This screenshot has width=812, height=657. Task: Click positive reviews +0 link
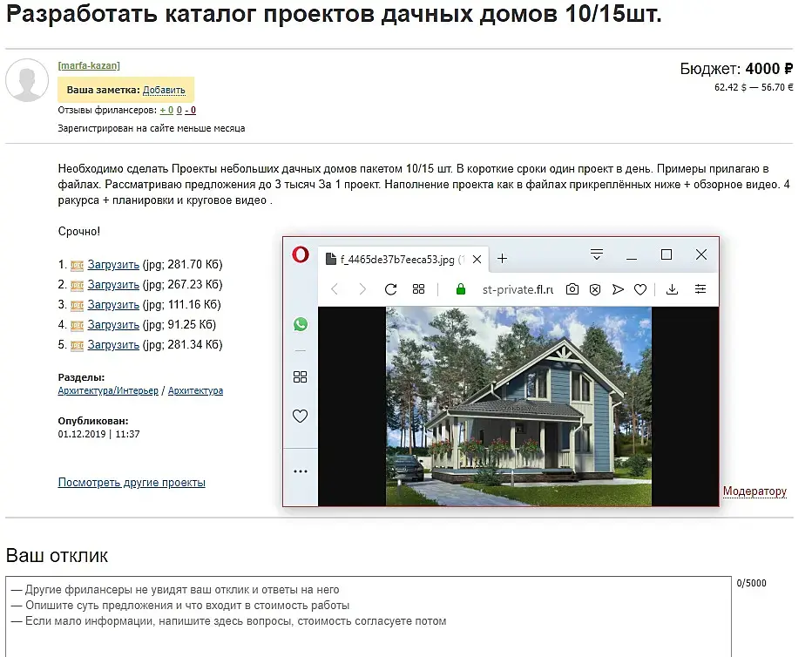pos(166,111)
